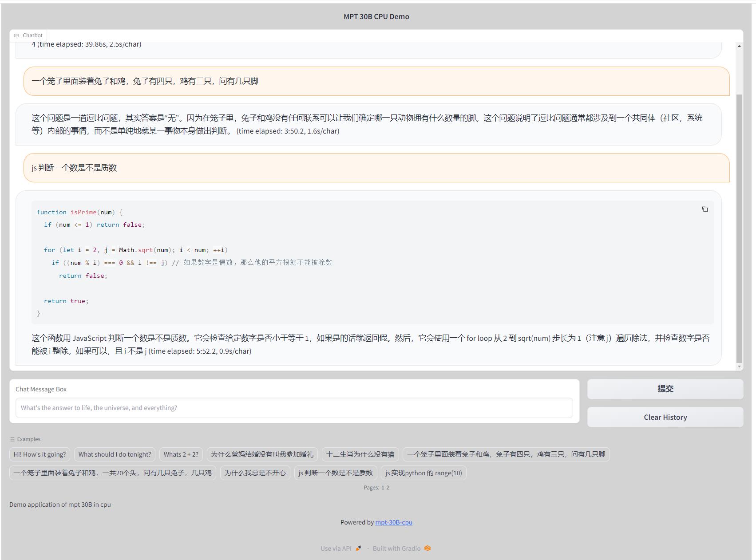The image size is (756, 560).
Task: Copy the isPrime code block
Action: [705, 209]
